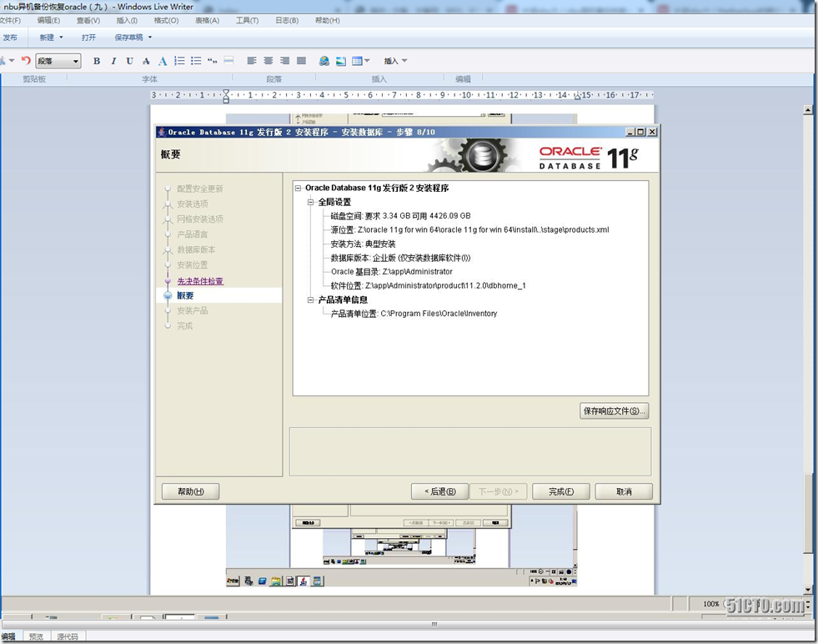Toggle italic formatting
818x644 pixels.
pos(113,61)
